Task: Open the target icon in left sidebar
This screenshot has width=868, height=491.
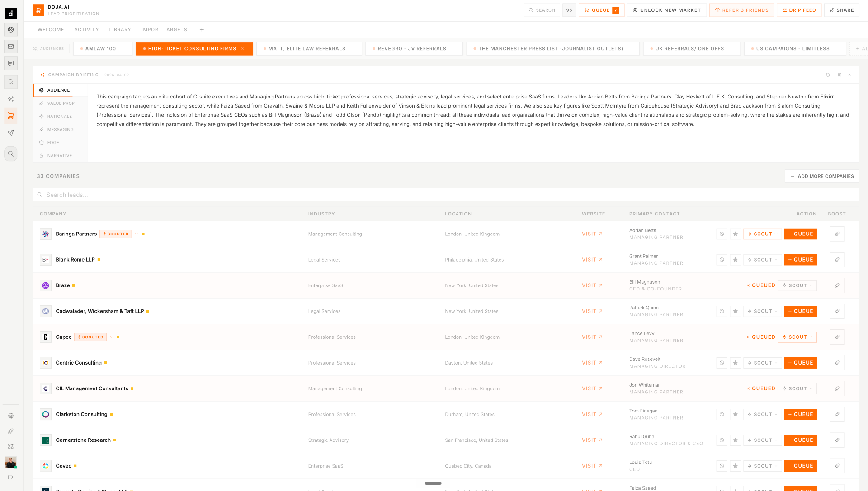Action: (x=11, y=29)
